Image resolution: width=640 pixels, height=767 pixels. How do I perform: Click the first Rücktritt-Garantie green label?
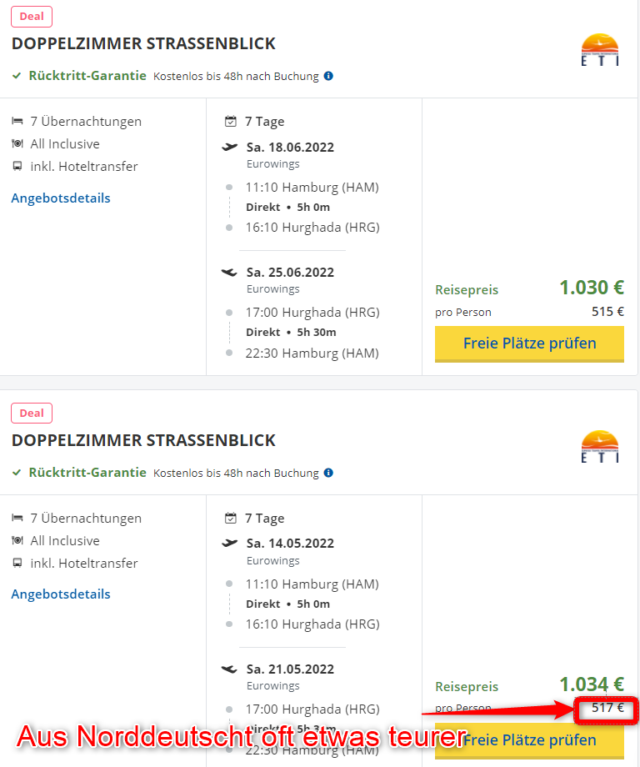pyautogui.click(x=87, y=76)
